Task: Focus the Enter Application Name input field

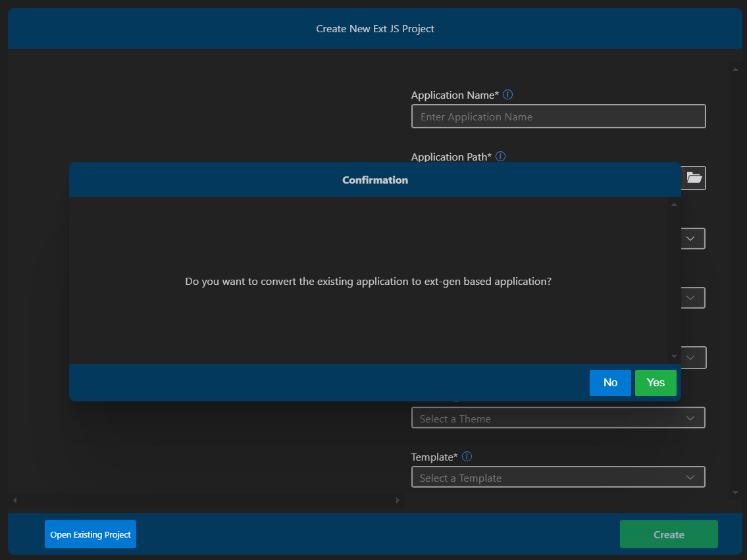Action: point(558,116)
